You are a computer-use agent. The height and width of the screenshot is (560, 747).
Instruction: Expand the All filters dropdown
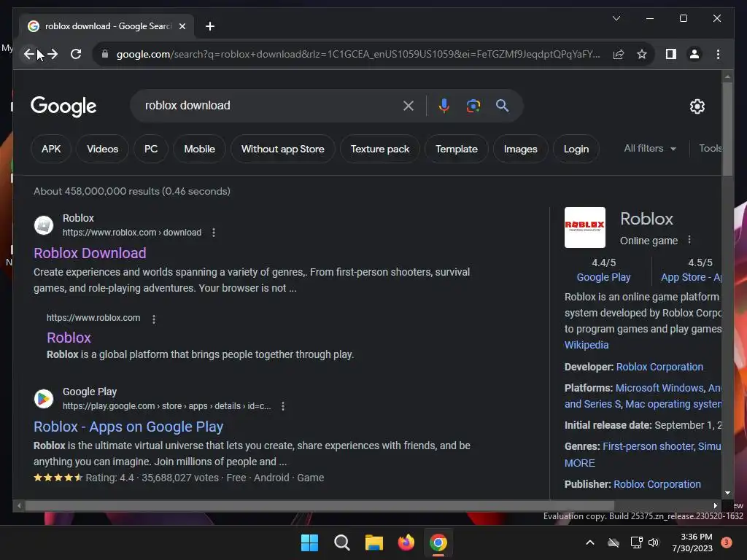pos(650,149)
